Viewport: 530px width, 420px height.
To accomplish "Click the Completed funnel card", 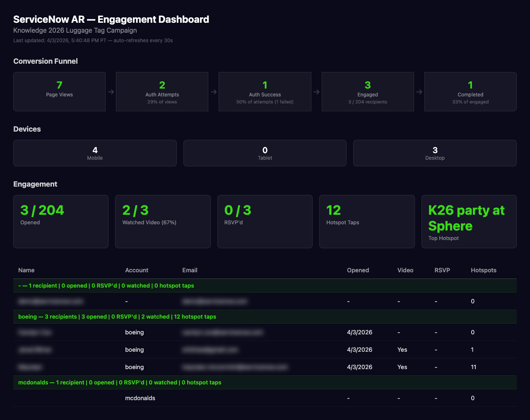I will click(470, 91).
